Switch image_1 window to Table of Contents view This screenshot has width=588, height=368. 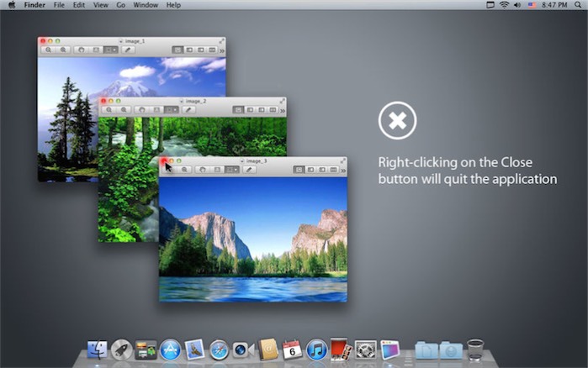(200, 50)
